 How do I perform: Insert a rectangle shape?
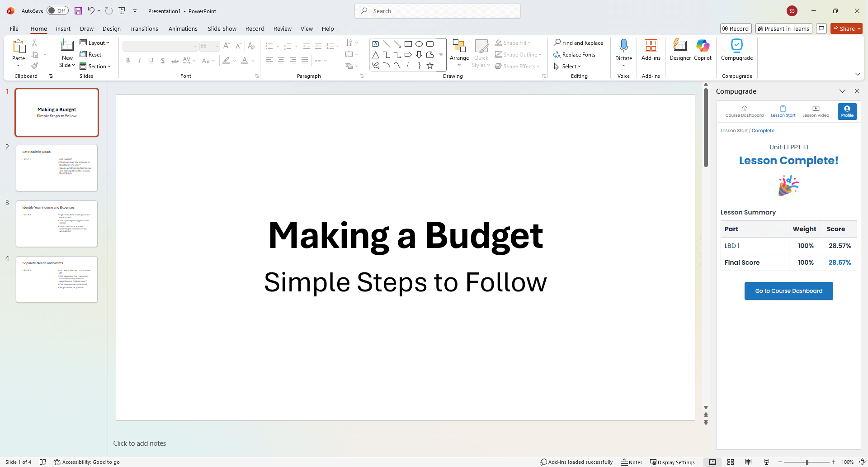point(408,43)
